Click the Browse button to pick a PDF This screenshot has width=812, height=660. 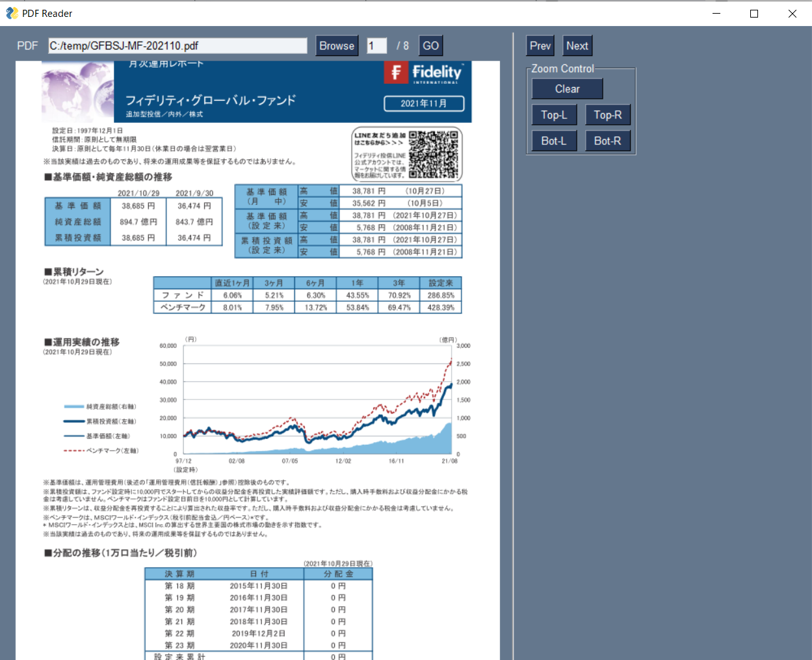pos(337,46)
